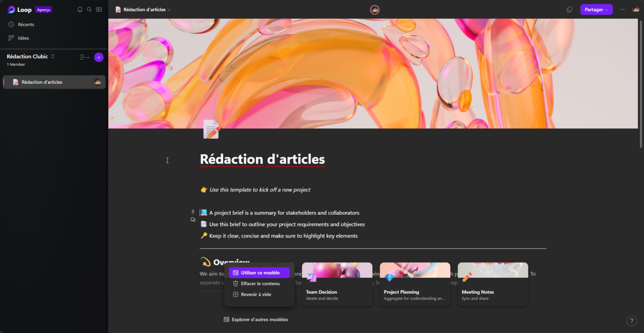Image resolution: width=644 pixels, height=333 pixels.
Task: Click the cover image banner
Action: tap(374, 74)
